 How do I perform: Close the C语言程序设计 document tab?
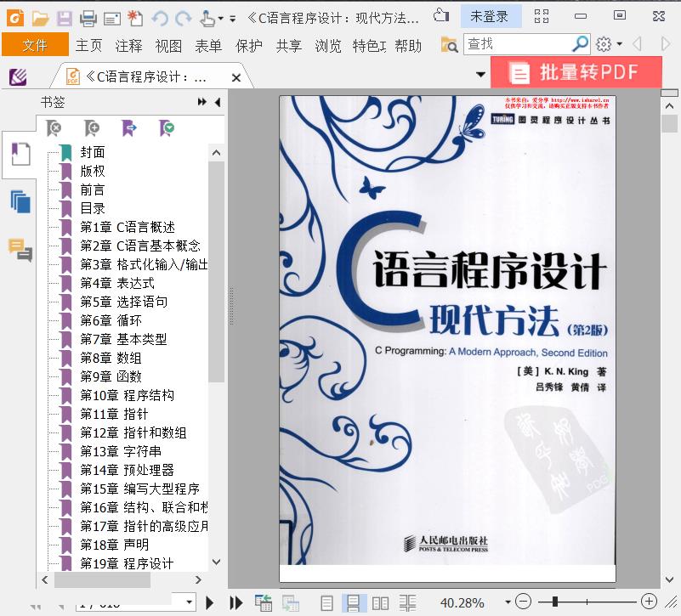click(236, 77)
